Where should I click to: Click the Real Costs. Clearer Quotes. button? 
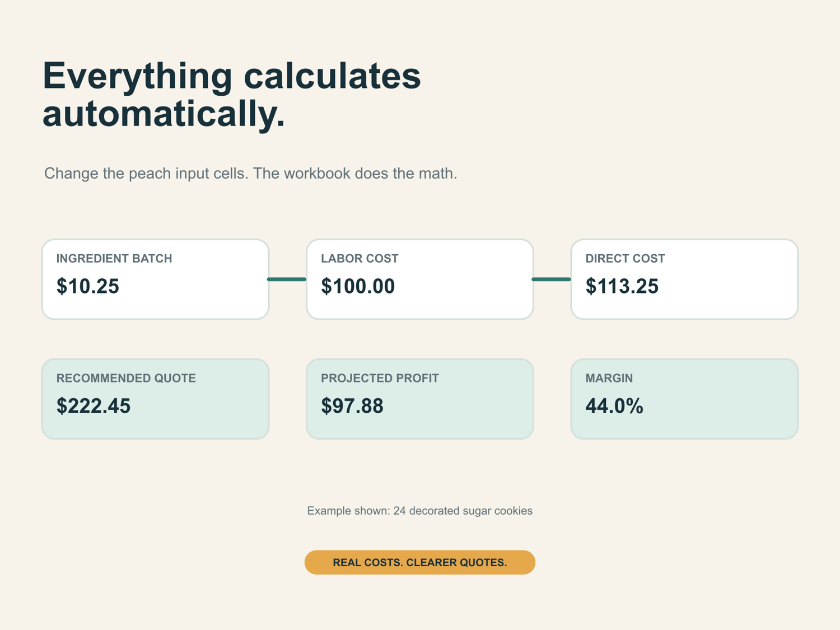pyautogui.click(x=420, y=562)
